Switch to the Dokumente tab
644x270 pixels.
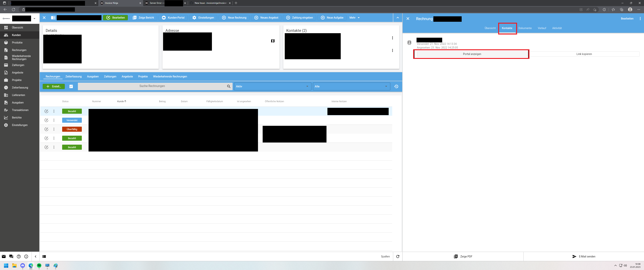point(525,28)
